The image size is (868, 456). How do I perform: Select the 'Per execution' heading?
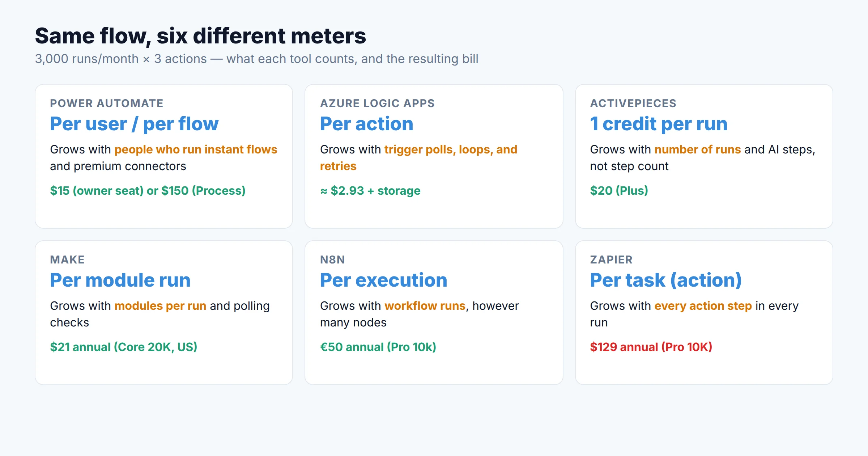(x=383, y=280)
